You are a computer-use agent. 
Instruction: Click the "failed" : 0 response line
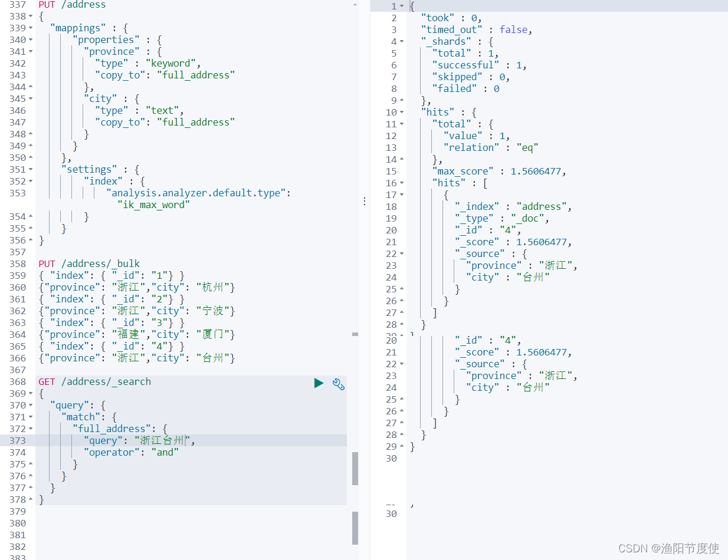[x=465, y=88]
